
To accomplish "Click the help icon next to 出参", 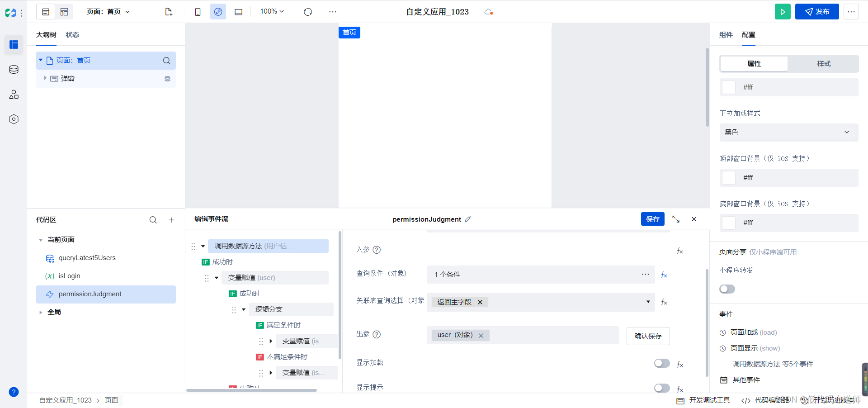I will pyautogui.click(x=377, y=334).
